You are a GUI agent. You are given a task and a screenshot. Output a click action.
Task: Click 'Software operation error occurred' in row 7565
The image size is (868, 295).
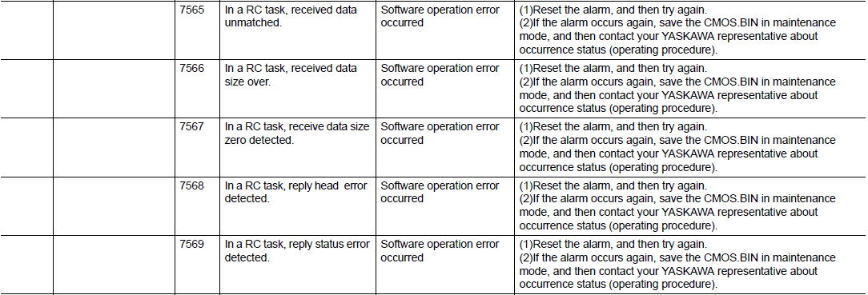(440, 17)
